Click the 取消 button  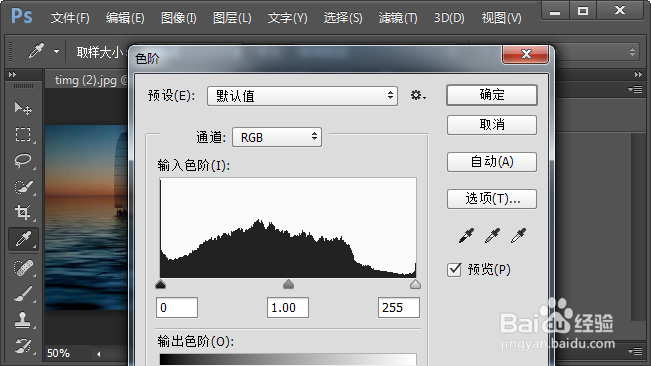click(492, 124)
